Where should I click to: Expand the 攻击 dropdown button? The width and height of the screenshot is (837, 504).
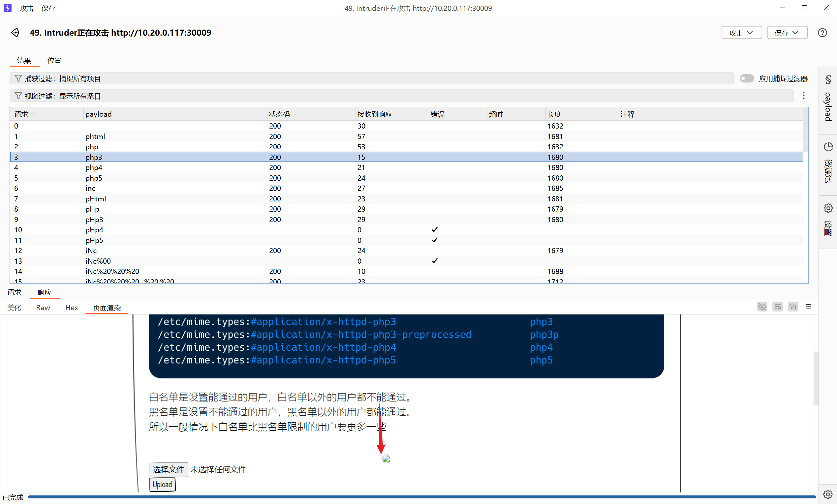[741, 33]
